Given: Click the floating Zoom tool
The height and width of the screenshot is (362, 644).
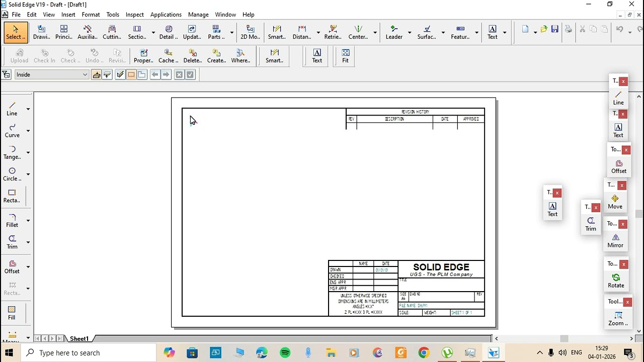Looking at the screenshot, I should [x=618, y=318].
